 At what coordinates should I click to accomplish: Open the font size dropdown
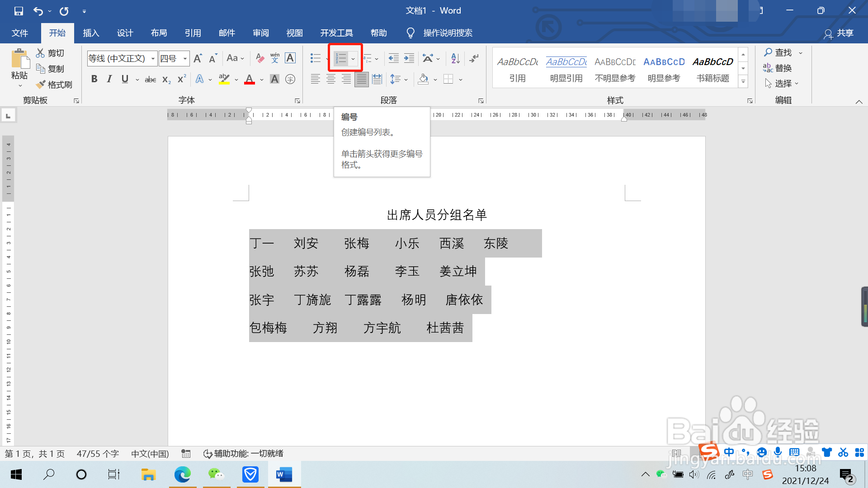coord(185,58)
